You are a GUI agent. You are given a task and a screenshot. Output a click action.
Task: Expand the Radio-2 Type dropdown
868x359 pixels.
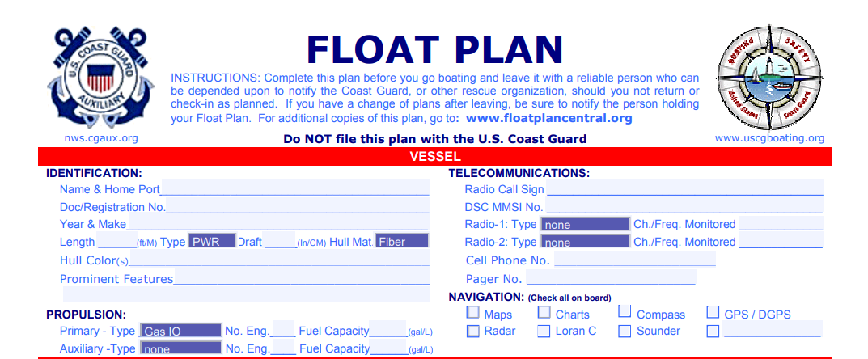coord(585,242)
